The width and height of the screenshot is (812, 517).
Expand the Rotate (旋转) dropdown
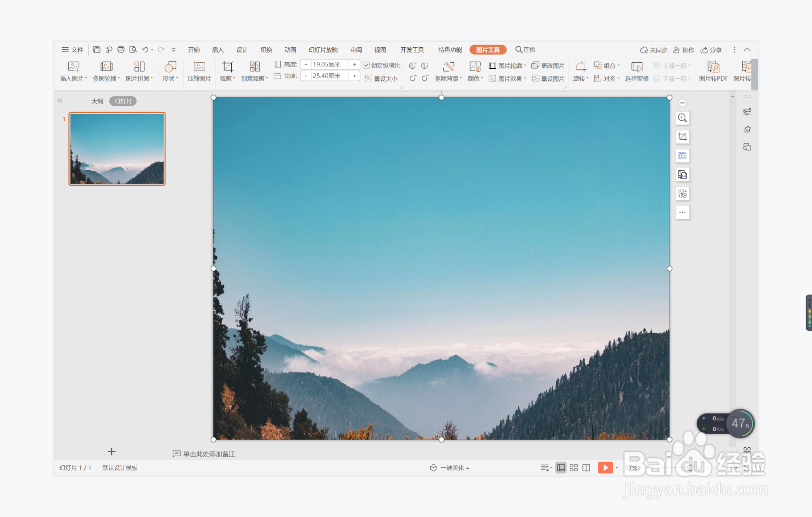click(581, 78)
